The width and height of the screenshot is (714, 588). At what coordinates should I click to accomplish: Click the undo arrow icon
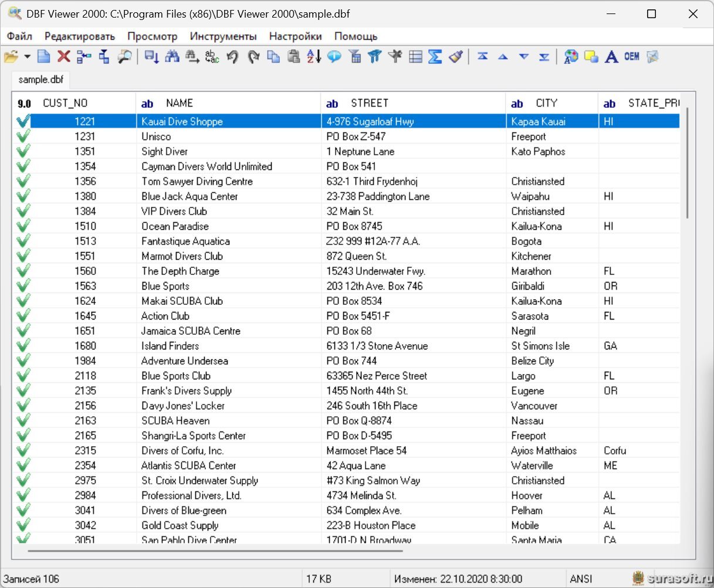coord(233,57)
